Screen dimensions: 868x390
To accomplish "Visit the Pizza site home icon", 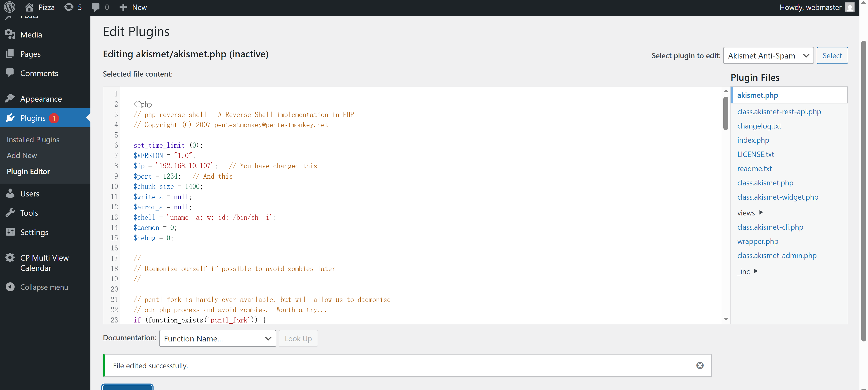I will pyautogui.click(x=30, y=7).
